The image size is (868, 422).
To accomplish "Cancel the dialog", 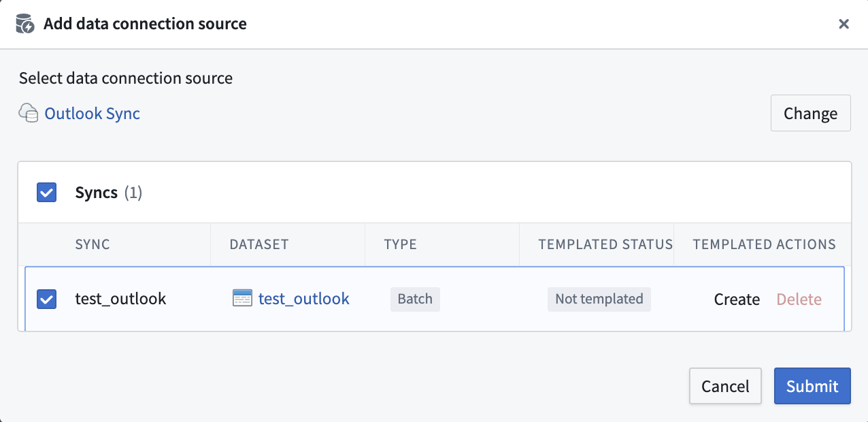I will [x=725, y=386].
